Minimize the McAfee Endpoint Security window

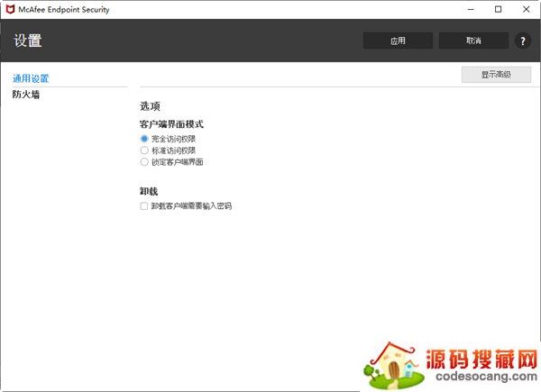click(x=471, y=9)
